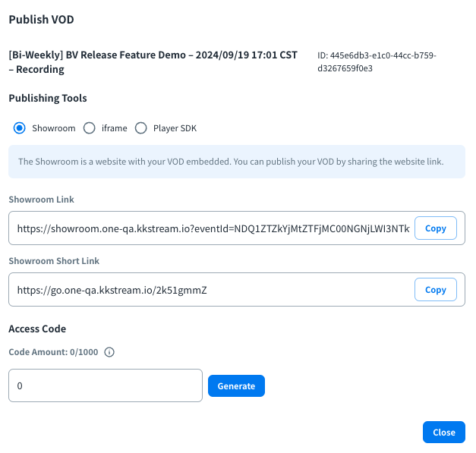This screenshot has height=453, width=476.
Task: Click the Publish VOD dialog title
Action: [42, 19]
